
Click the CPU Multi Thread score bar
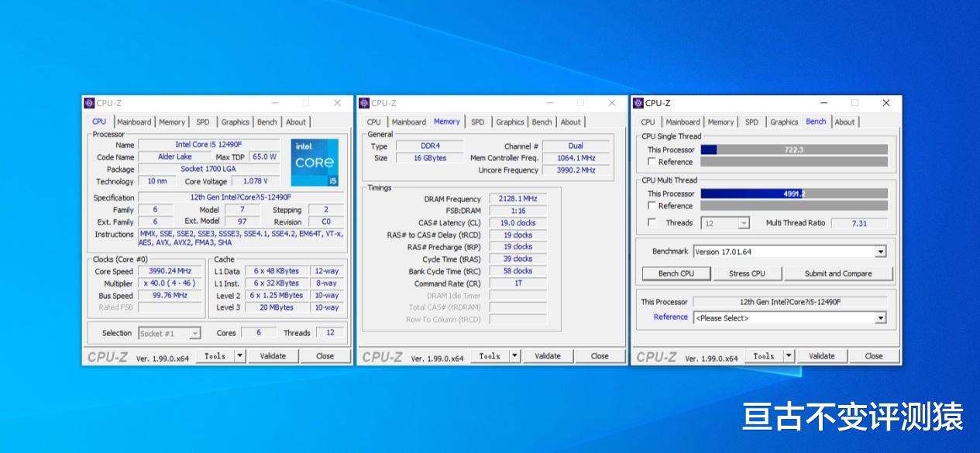tap(793, 194)
